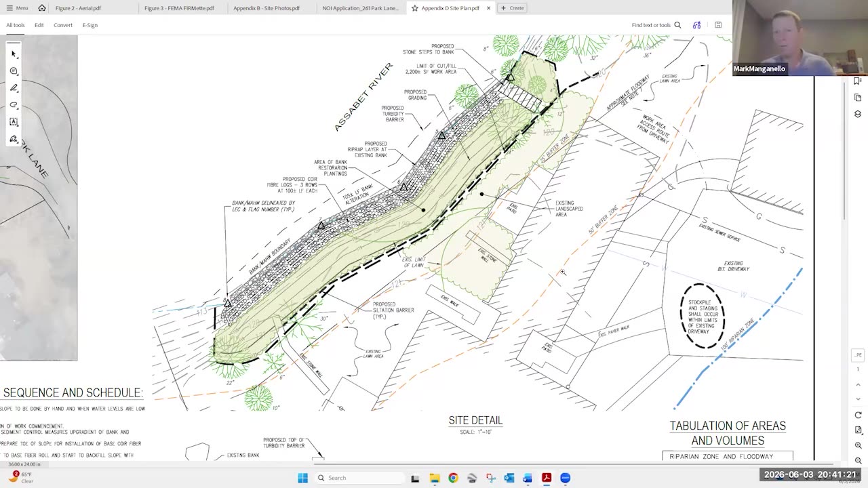Click the EXISTING BIT. DRIVEWAY label
The image size is (868, 488).
tap(733, 266)
